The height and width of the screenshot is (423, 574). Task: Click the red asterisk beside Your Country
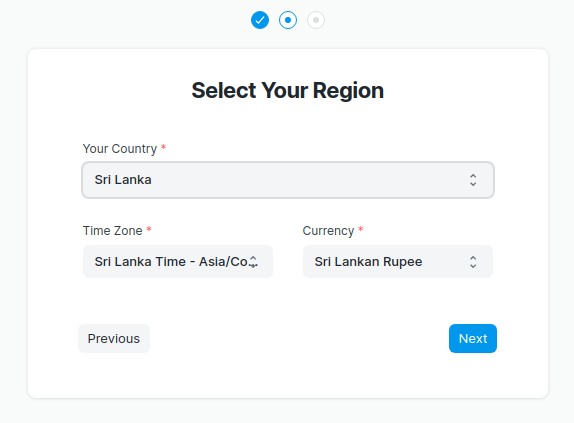tap(164, 147)
